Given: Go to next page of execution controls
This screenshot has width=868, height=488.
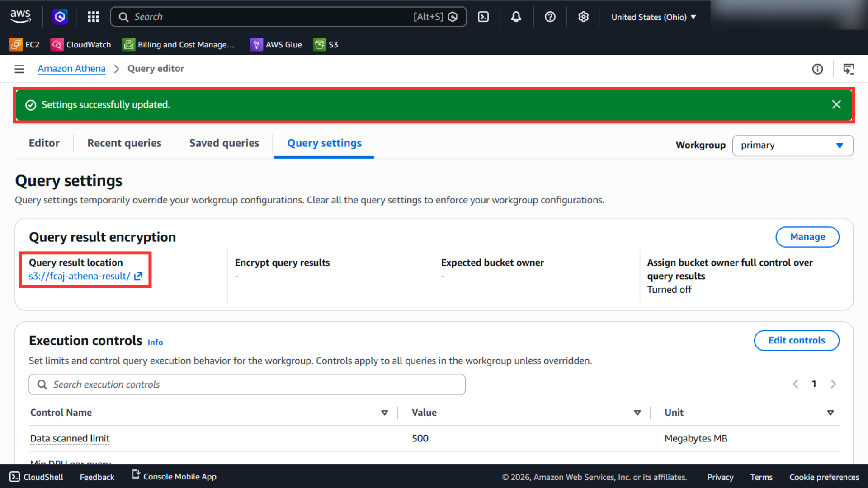Looking at the screenshot, I should (x=833, y=384).
